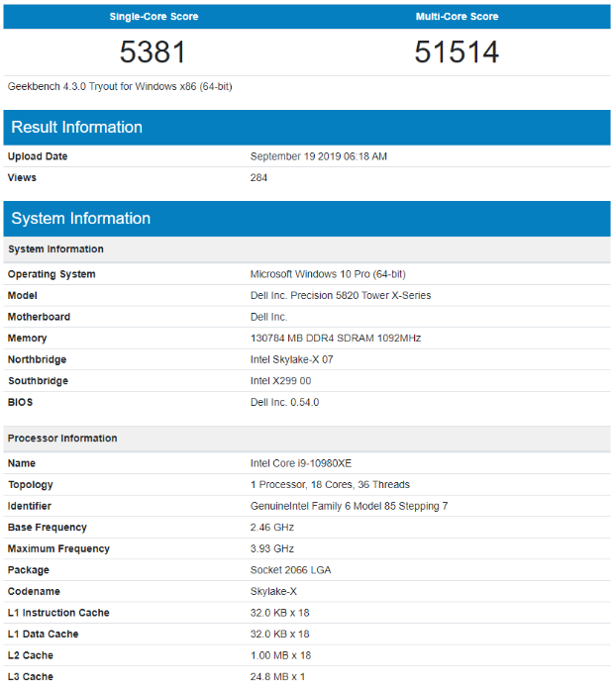616x687 pixels.
Task: Click L1 Instruction Cache value 32.0 KB x 18
Action: (x=280, y=613)
